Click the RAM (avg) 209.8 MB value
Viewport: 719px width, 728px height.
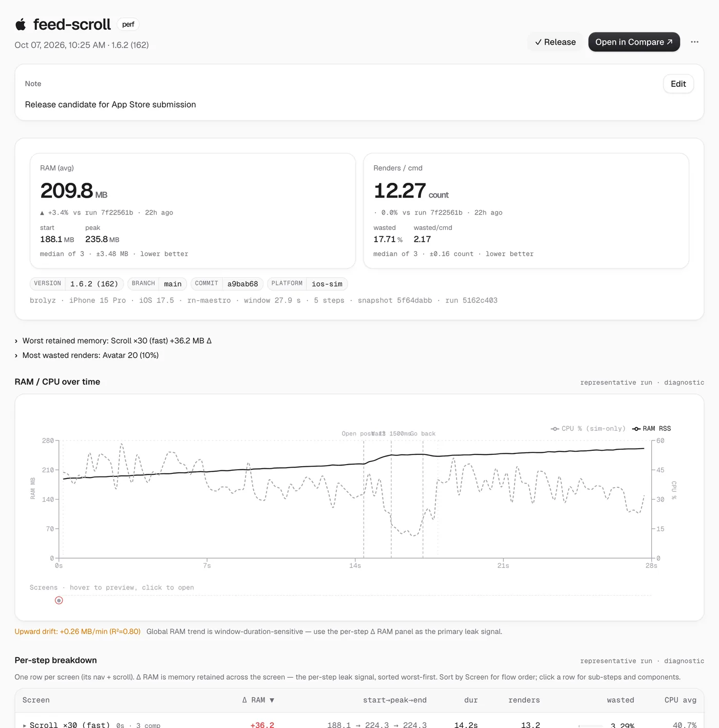pos(73,191)
